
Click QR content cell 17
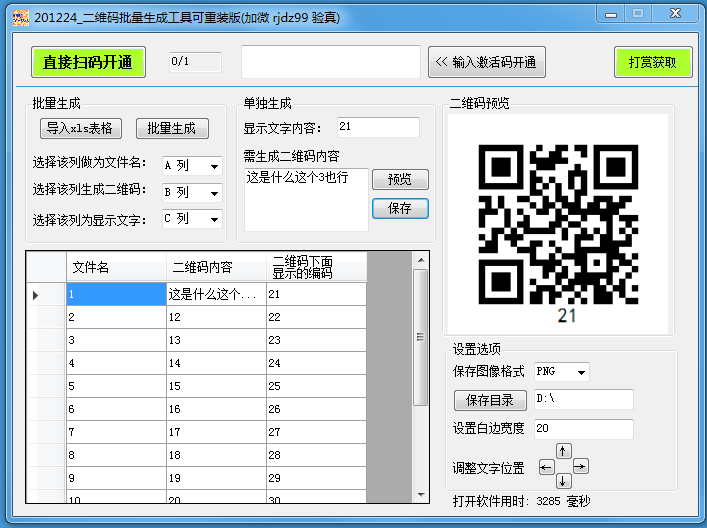pyautogui.click(x=216, y=432)
